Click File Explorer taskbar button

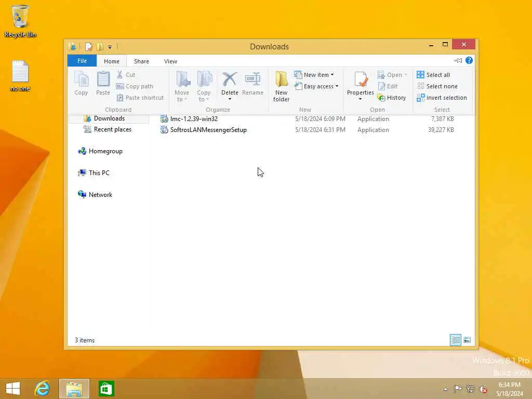[74, 389]
